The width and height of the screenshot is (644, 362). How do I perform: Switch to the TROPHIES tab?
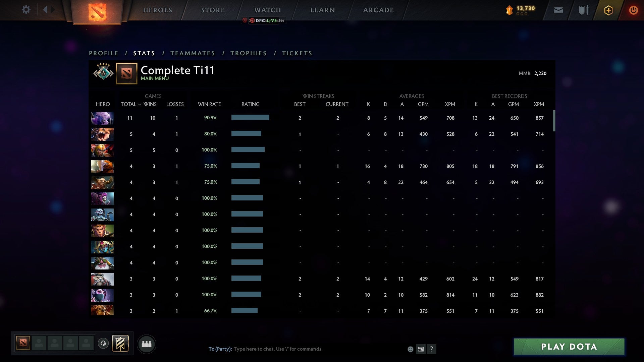pyautogui.click(x=248, y=53)
